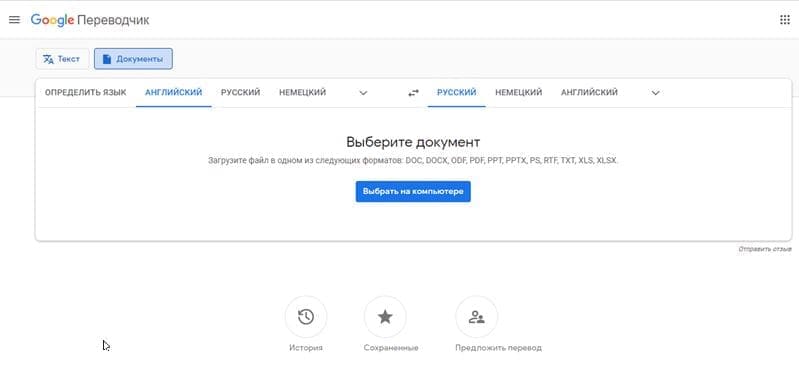Switch to Текст mode
The height and width of the screenshot is (365, 799).
[62, 59]
